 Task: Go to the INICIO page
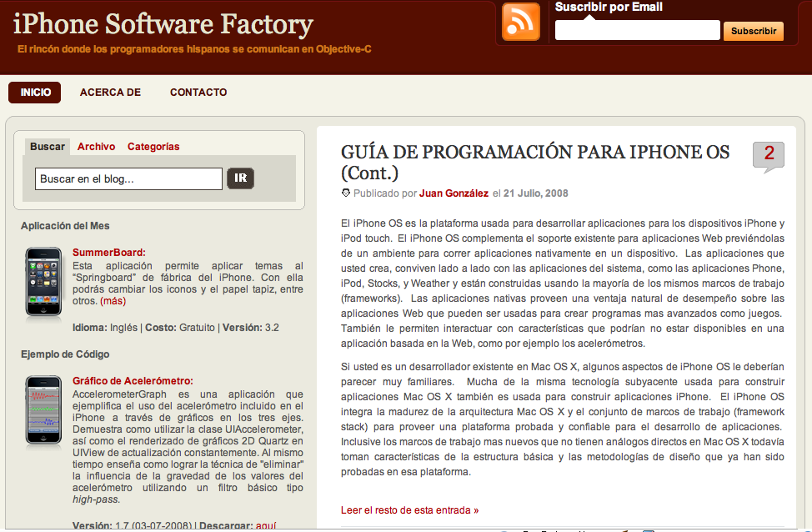coord(35,93)
